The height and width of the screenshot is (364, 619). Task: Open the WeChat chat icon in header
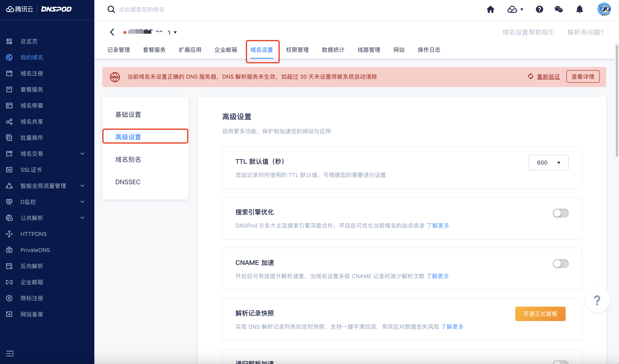[x=559, y=9]
